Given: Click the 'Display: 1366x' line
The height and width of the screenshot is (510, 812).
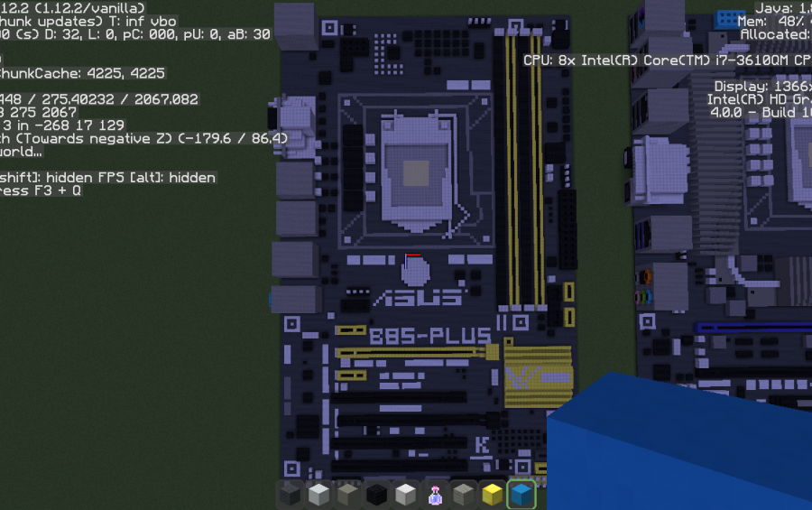Looking at the screenshot, I should click(762, 86).
